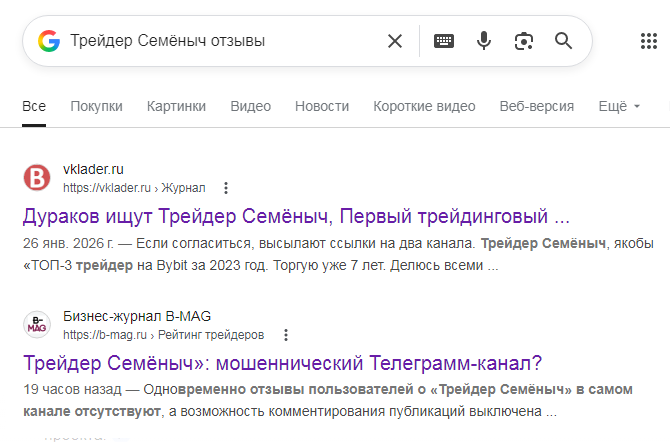
Task: Open three-dot options for B-MAG result
Action: (x=286, y=335)
